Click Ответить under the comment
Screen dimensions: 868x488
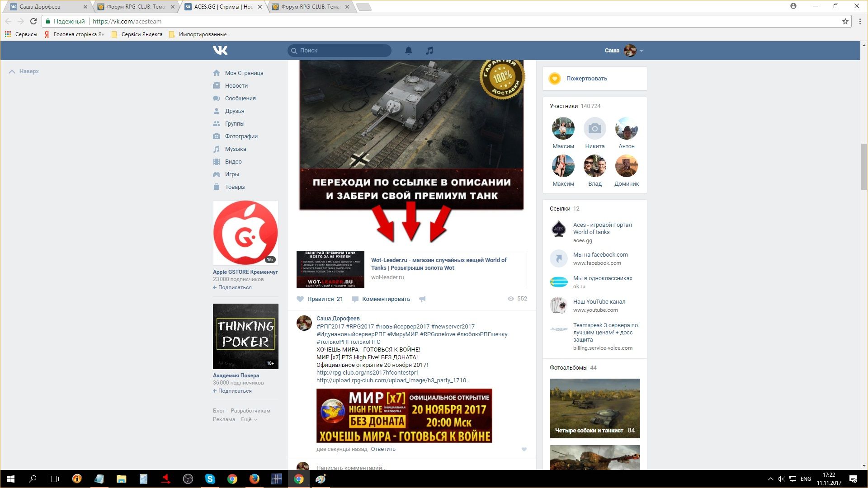click(383, 449)
